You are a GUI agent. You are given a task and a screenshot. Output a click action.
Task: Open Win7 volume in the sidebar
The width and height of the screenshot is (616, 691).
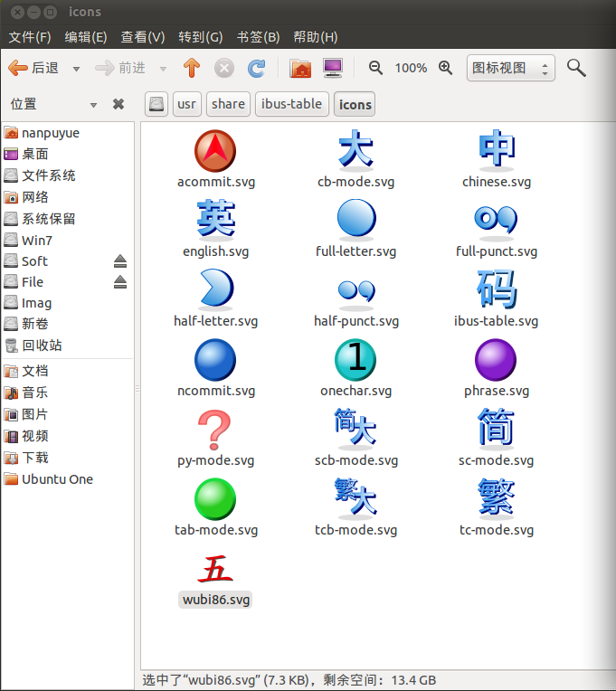68,241
